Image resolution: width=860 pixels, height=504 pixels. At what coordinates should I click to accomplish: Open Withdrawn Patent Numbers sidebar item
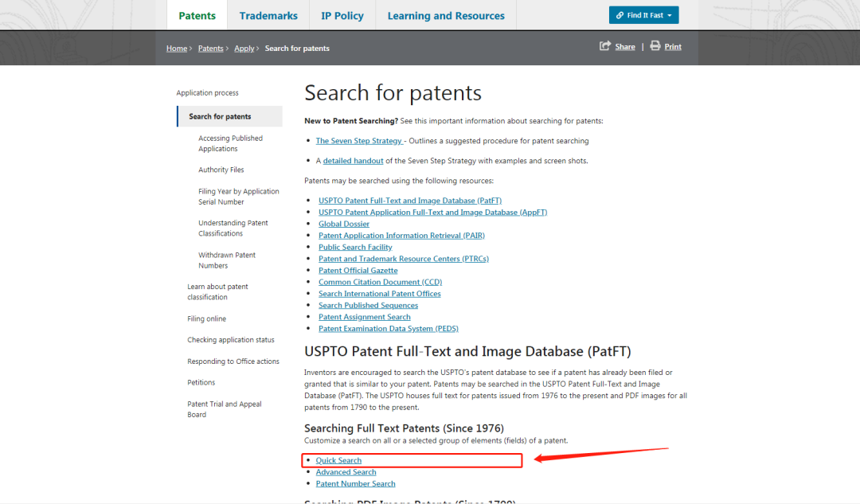[227, 260]
